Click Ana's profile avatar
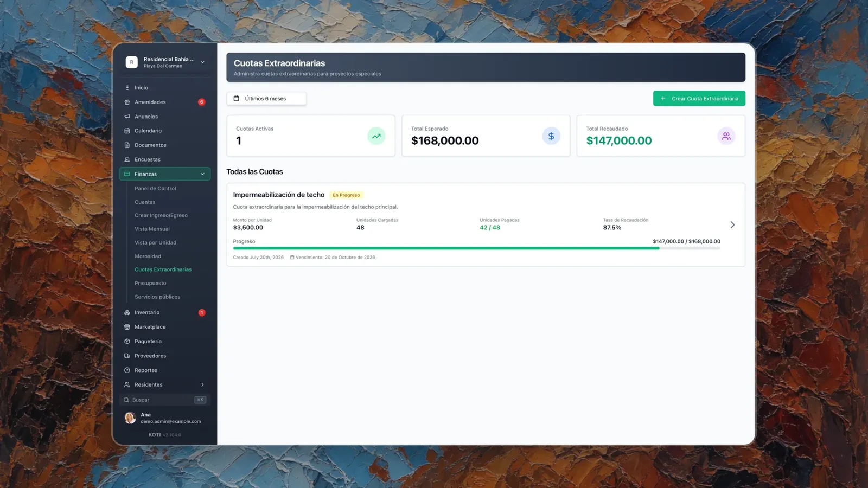The image size is (868, 488). coord(130,418)
